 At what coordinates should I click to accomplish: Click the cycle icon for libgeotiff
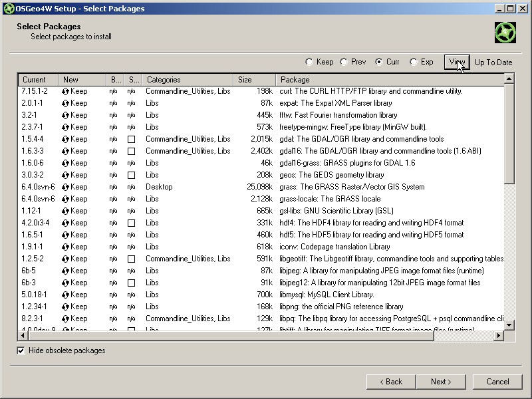tap(65, 259)
